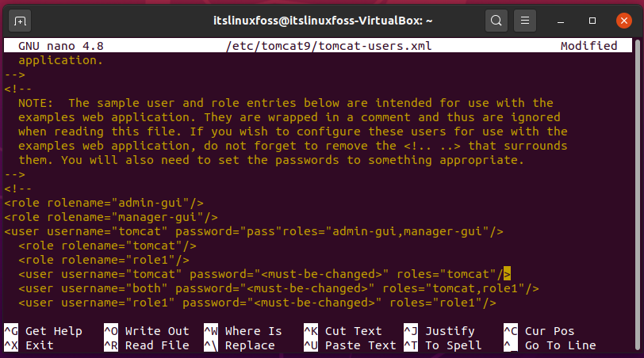644x358 pixels.
Task: Click the ^T To Spell shortcut
Action: tap(443, 345)
